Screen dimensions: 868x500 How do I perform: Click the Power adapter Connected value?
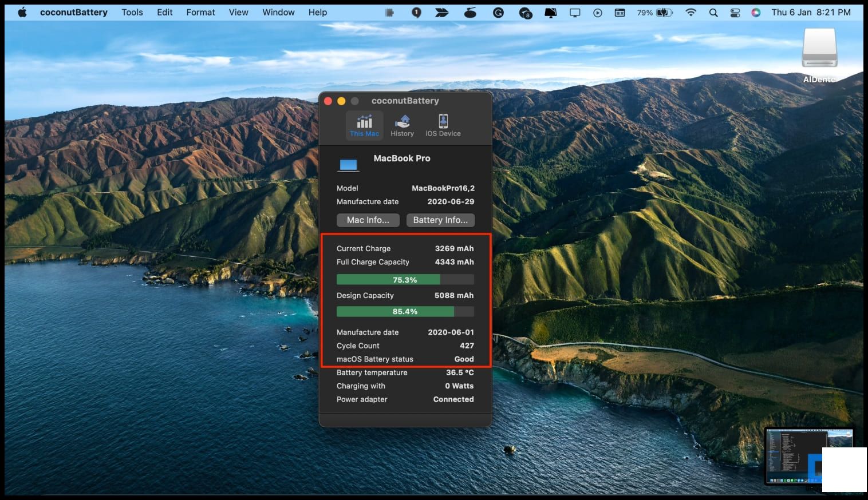coord(453,399)
